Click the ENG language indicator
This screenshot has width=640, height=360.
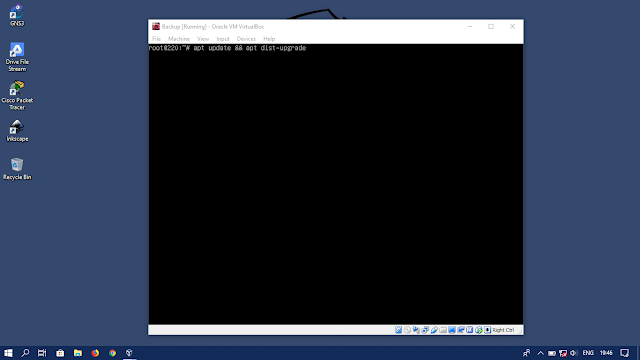pos(588,353)
